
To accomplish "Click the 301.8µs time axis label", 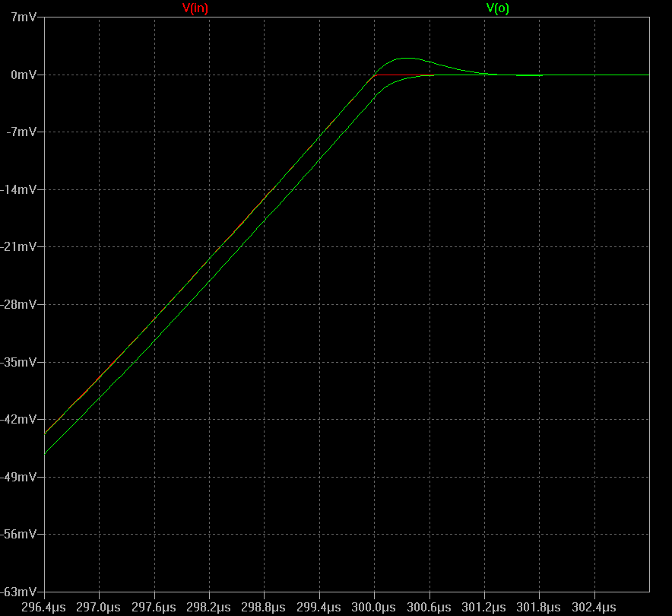I will (539, 608).
